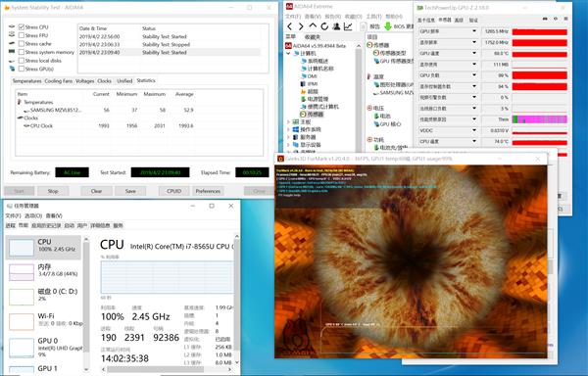Open the AIDA64 graph chart toolbar icon
Viewport: 588px width, 376px height.
pos(348,26)
